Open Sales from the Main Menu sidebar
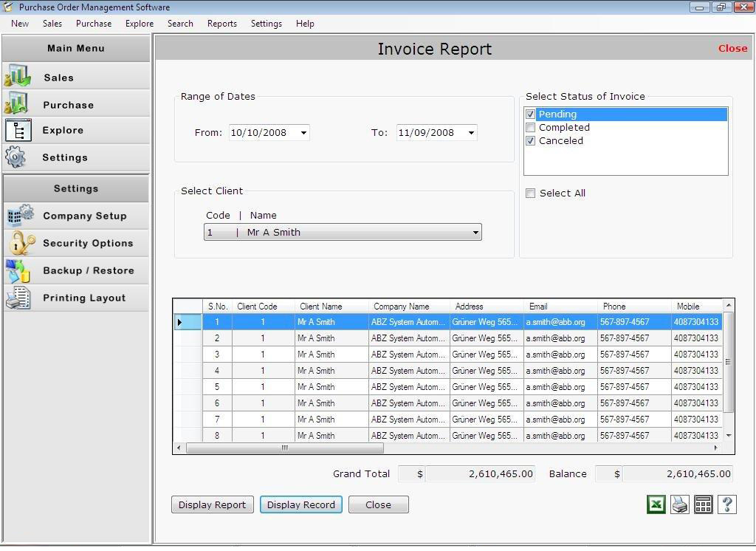Image resolution: width=756 pixels, height=551 pixels. [x=58, y=78]
